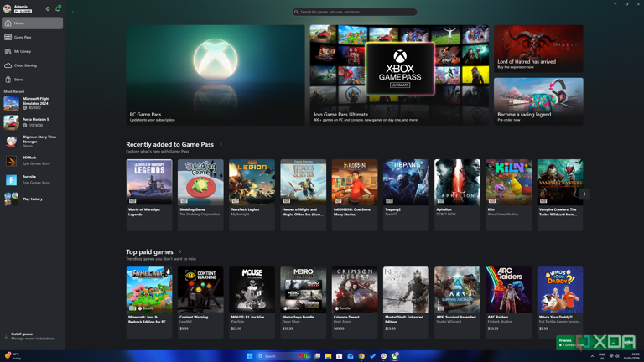Image resolution: width=644 pixels, height=362 pixels.
Task: Open the Minecraft Java & Bedrock Edition tile
Action: [149, 303]
